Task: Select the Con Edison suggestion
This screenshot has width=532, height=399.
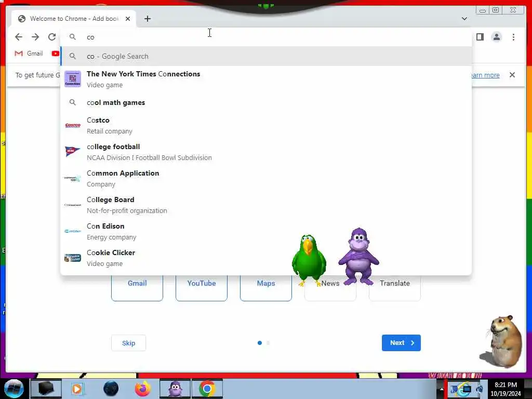Action: pyautogui.click(x=266, y=231)
